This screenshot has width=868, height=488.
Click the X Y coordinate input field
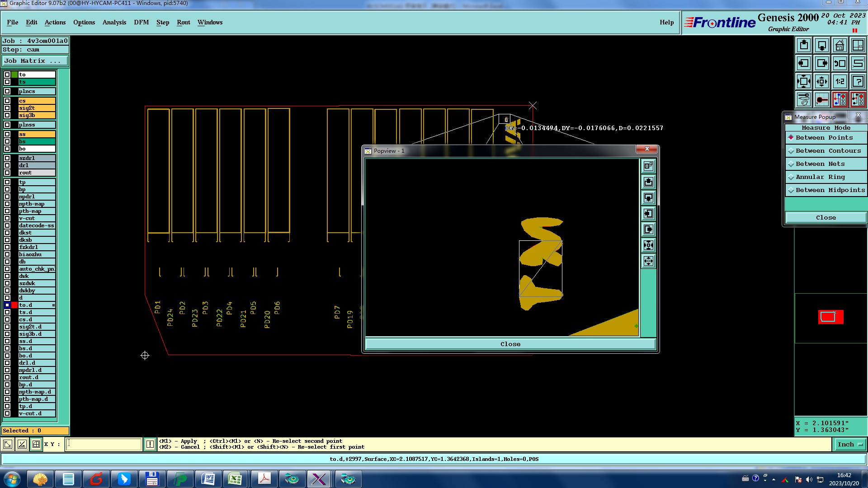point(104,445)
